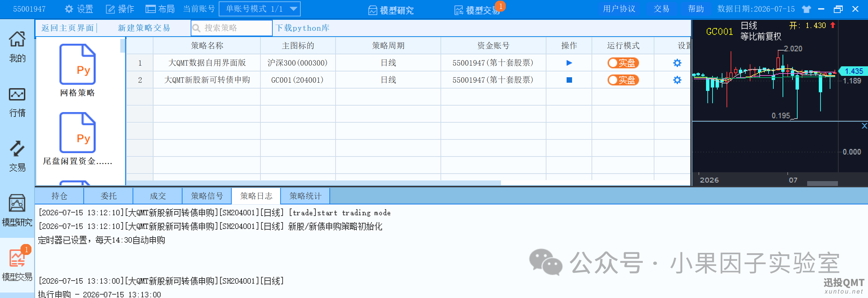Open the 行情 market quotes sidebar icon
This screenshot has height=298, width=868.
17,102
